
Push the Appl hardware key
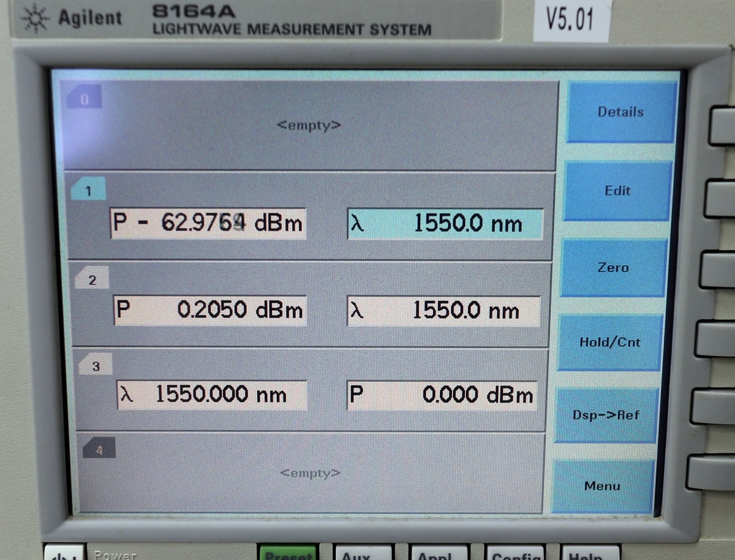pos(439,553)
